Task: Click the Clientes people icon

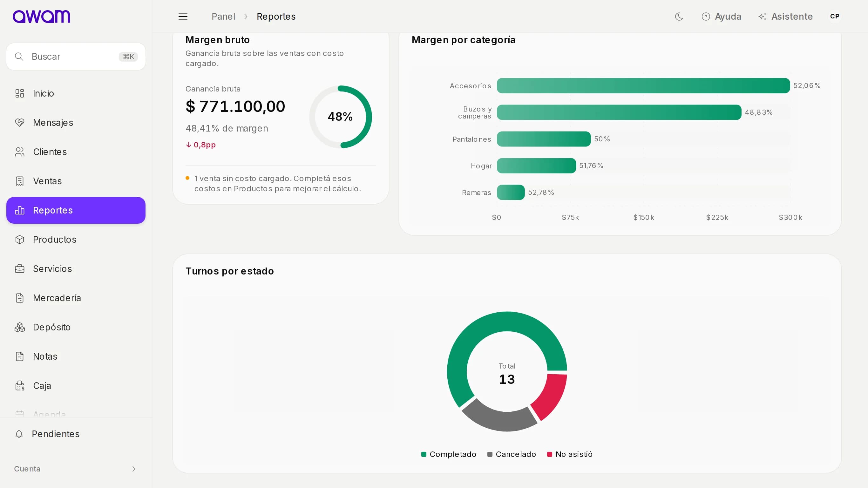Action: pyautogui.click(x=20, y=152)
